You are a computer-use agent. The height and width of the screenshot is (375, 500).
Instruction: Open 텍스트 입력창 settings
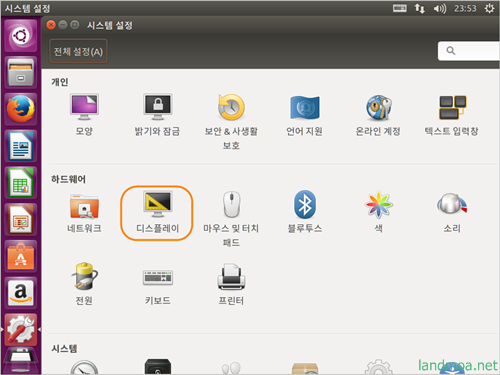452,114
